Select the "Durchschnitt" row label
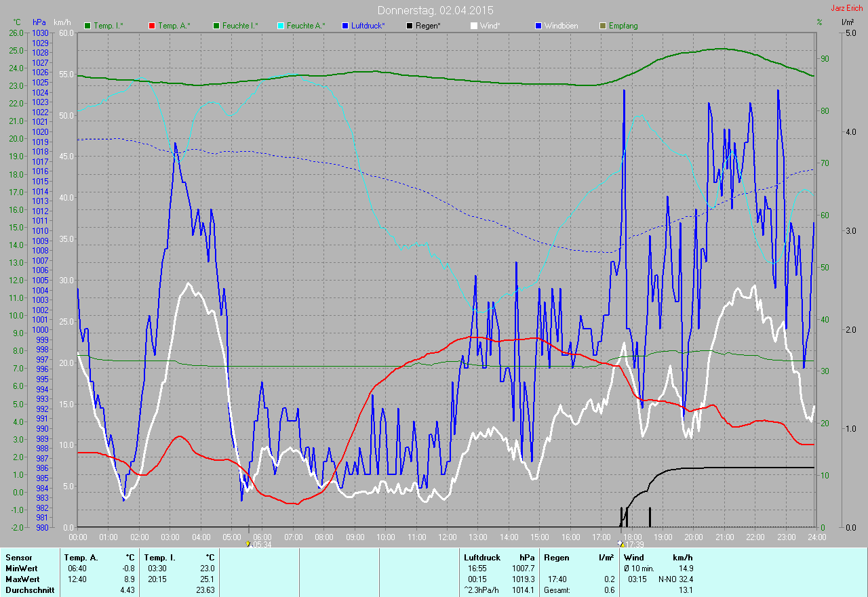The width and height of the screenshot is (868, 597). 31,590
